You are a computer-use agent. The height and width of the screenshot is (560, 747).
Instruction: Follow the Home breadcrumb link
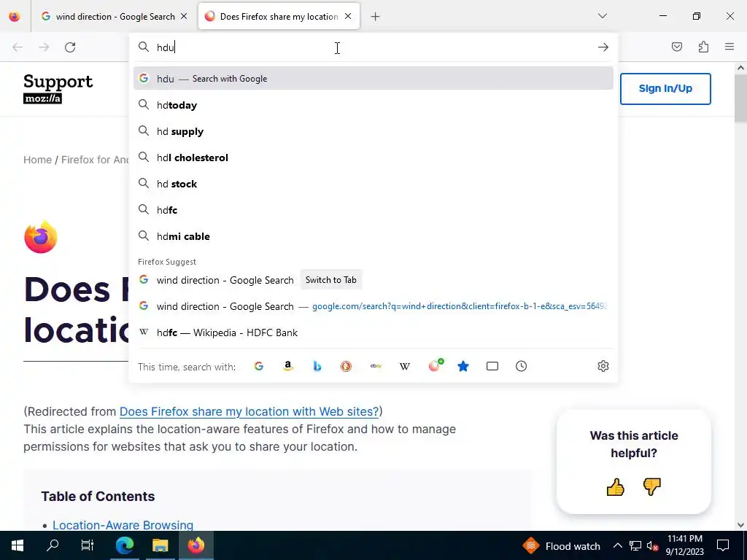(x=38, y=160)
